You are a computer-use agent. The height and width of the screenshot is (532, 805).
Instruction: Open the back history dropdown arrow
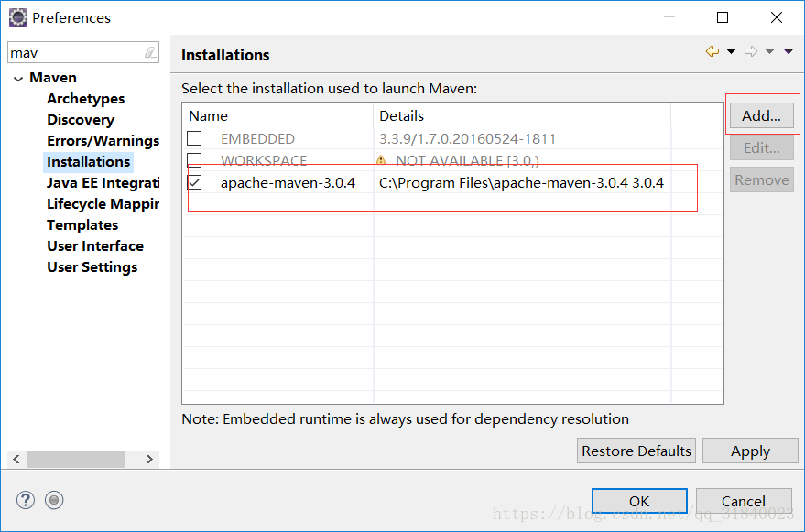click(x=731, y=51)
